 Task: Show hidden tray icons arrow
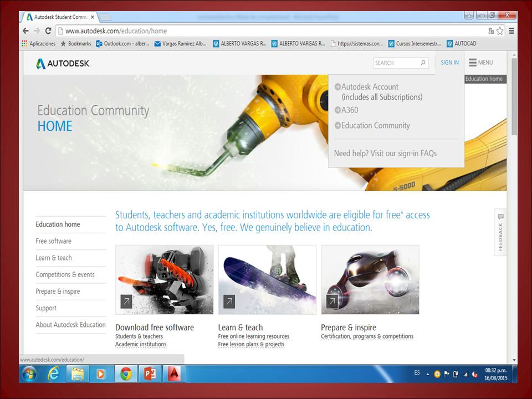428,374
